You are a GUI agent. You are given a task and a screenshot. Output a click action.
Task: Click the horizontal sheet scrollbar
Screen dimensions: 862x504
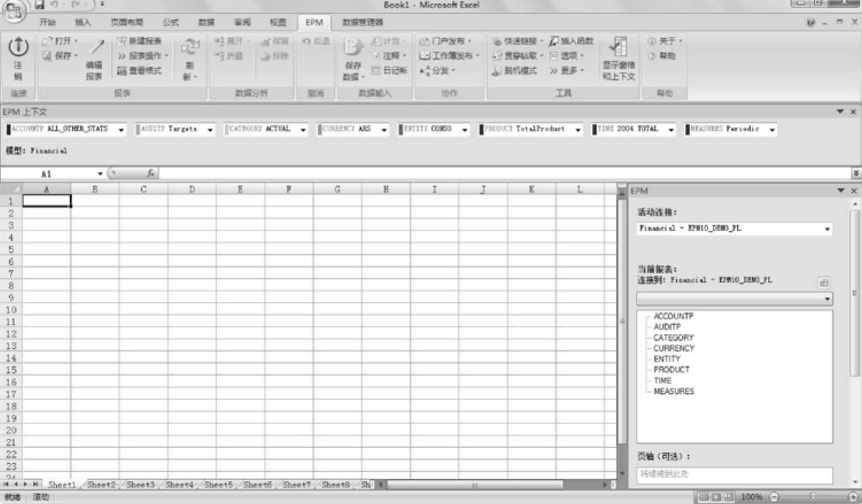point(474,485)
